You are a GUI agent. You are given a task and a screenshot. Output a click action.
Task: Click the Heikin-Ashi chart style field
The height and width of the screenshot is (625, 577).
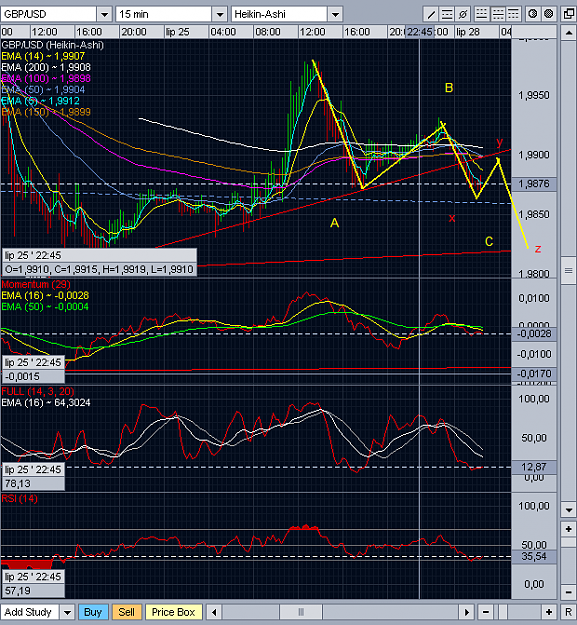point(280,14)
